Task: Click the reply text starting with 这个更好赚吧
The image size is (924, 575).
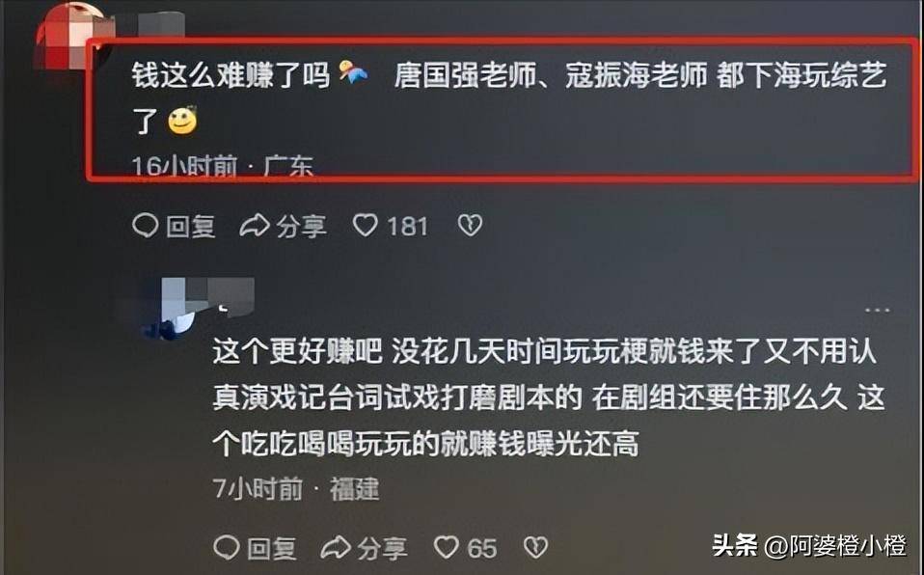Action: click(x=549, y=397)
